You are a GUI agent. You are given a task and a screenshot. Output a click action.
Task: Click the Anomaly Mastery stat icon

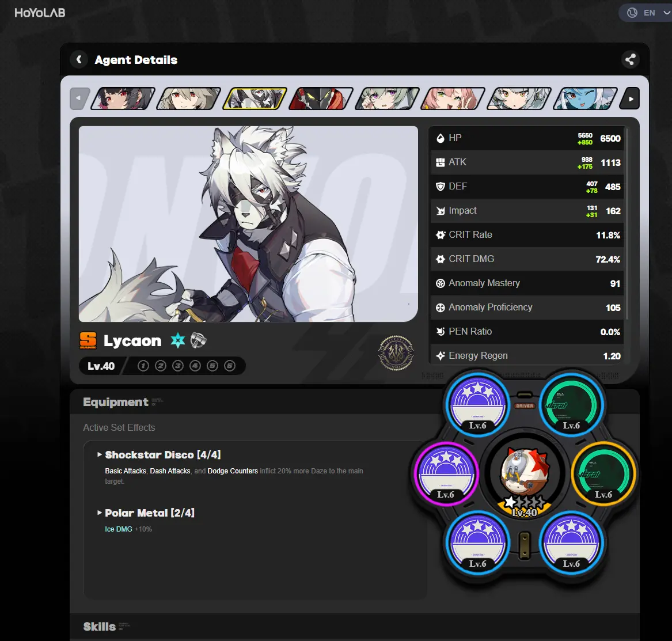[440, 283]
